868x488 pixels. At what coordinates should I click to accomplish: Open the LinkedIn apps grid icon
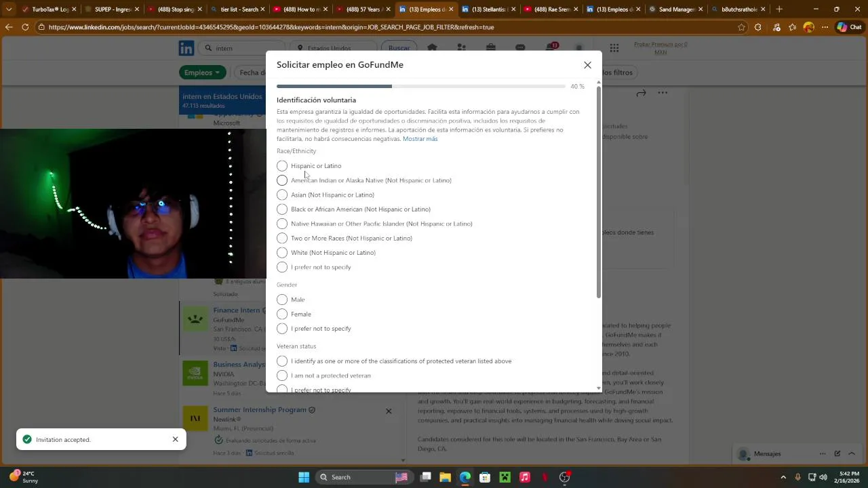point(614,48)
